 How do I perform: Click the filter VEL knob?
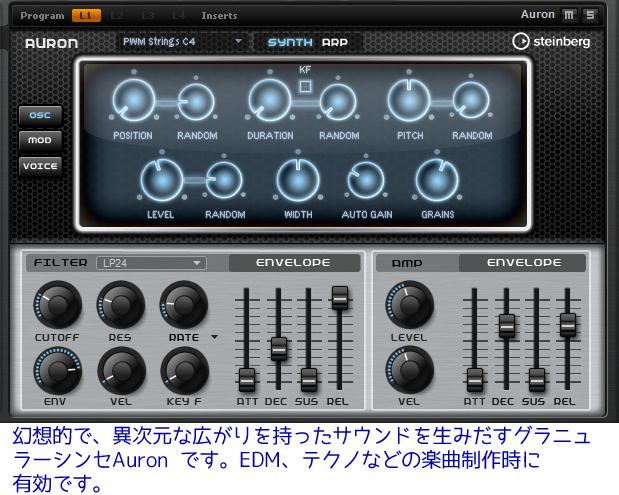point(122,371)
